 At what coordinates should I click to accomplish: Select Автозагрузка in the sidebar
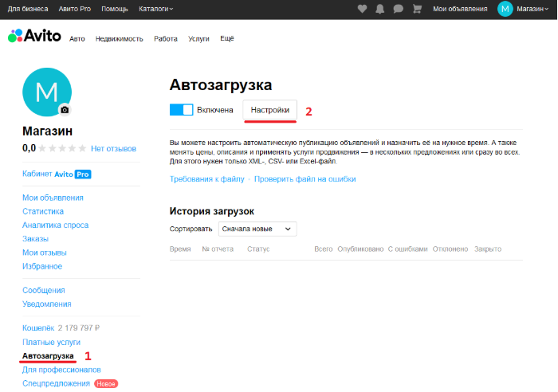(x=48, y=355)
